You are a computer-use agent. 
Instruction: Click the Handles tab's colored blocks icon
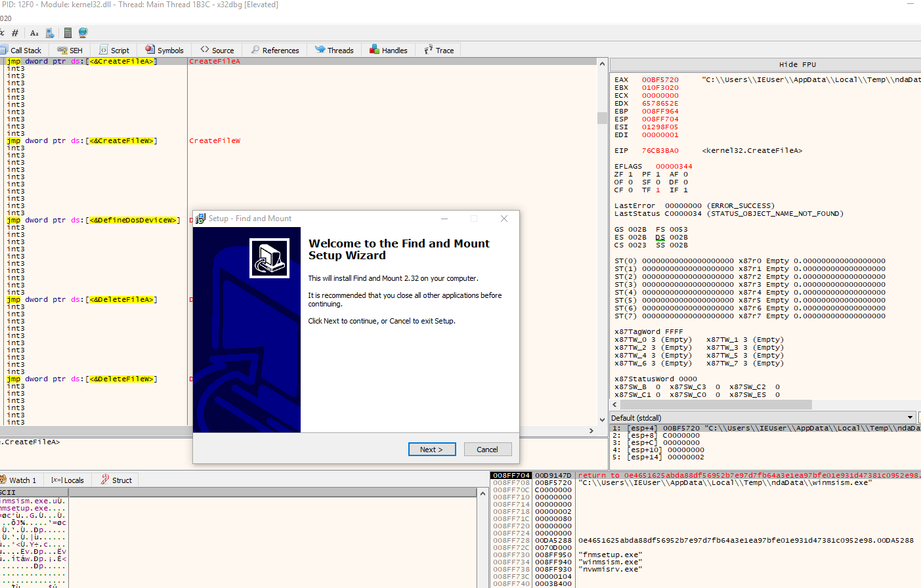[x=374, y=50]
